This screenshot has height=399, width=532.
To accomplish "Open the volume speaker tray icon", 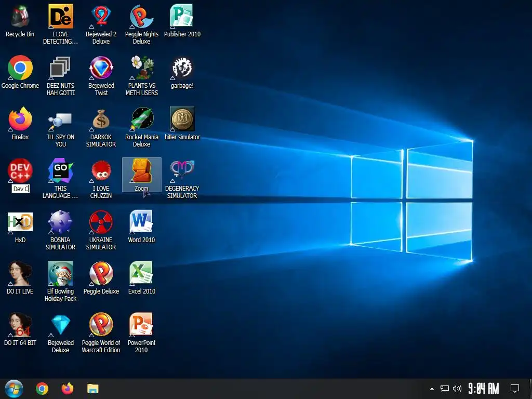I will pyautogui.click(x=457, y=389).
